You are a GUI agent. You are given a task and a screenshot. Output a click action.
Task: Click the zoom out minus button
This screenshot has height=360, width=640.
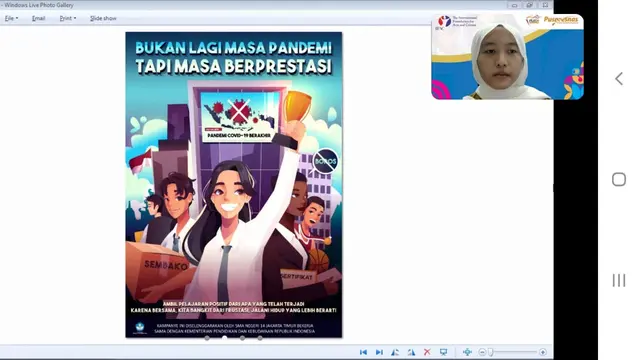[x=482, y=352]
